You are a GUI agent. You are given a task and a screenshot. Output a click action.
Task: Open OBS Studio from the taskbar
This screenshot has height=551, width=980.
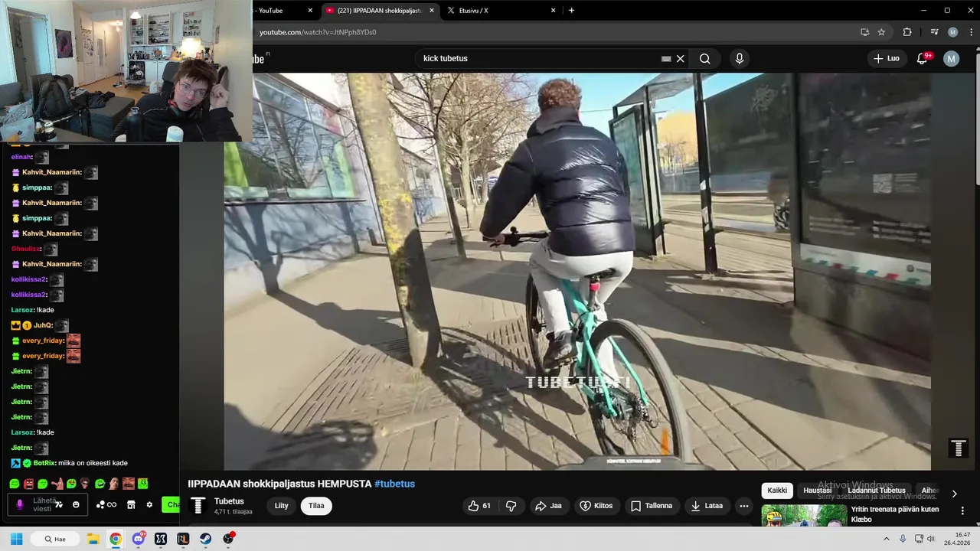(x=228, y=539)
